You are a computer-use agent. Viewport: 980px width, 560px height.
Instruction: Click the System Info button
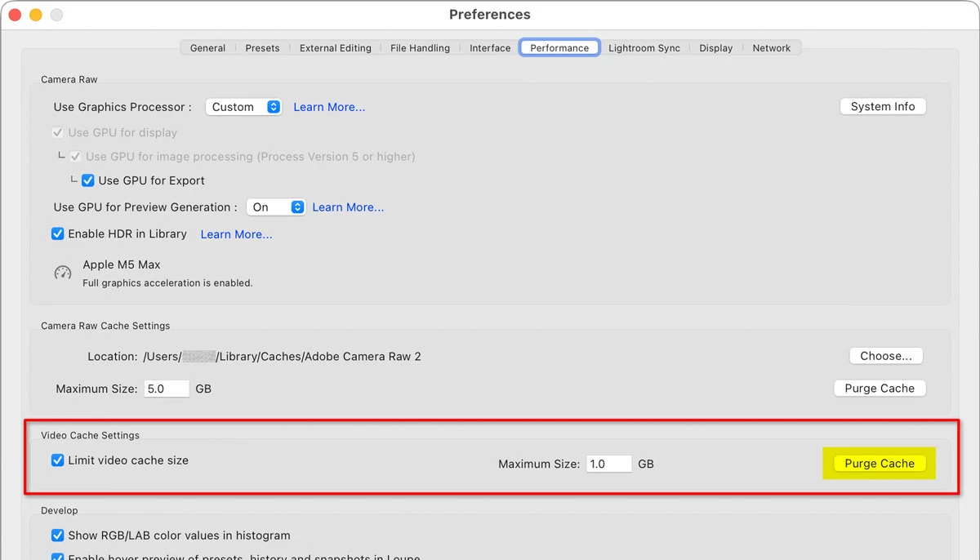tap(883, 106)
